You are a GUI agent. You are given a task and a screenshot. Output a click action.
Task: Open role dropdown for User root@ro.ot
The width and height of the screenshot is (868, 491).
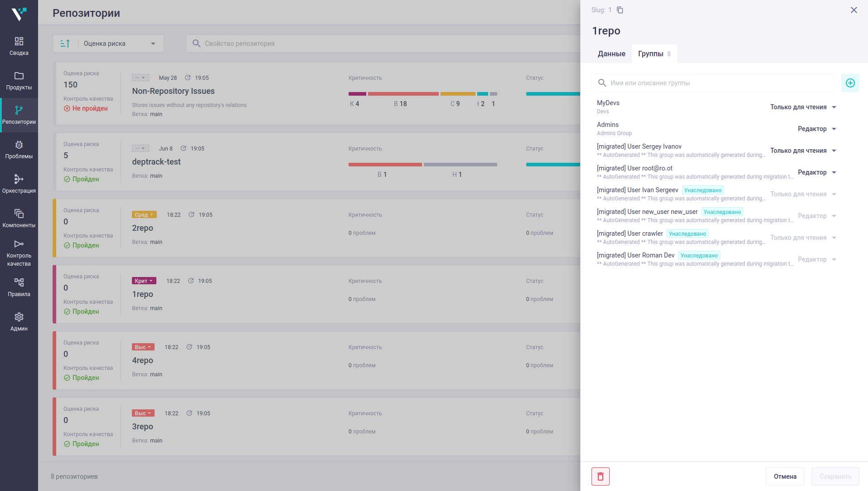[x=817, y=172]
